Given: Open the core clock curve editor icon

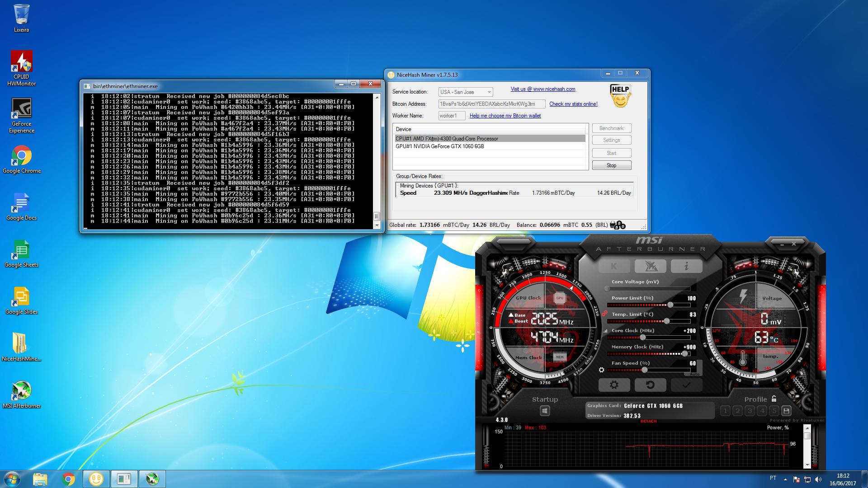Looking at the screenshot, I should (605, 331).
